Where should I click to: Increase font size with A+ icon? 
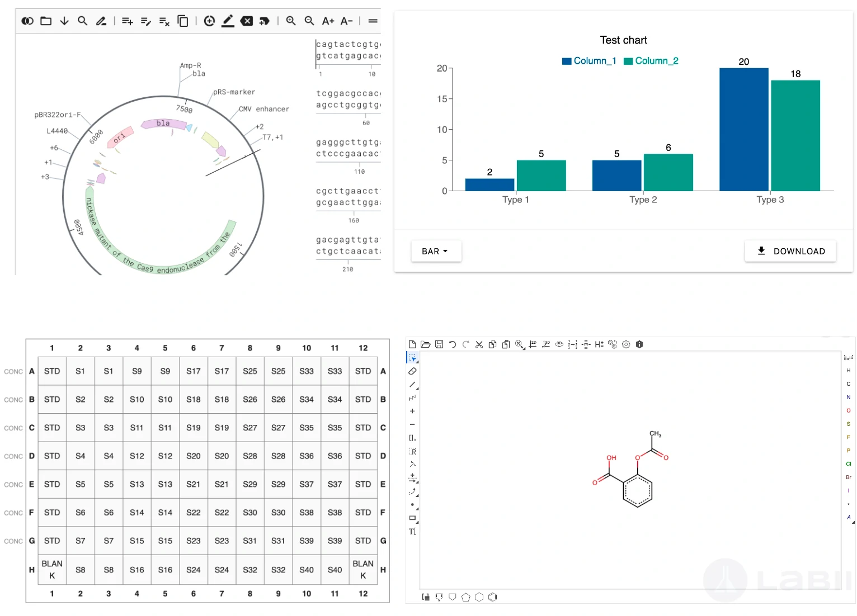(x=328, y=21)
